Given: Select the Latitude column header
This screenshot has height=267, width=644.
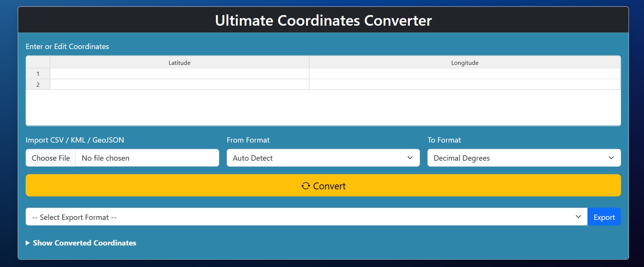Looking at the screenshot, I should coord(180,63).
